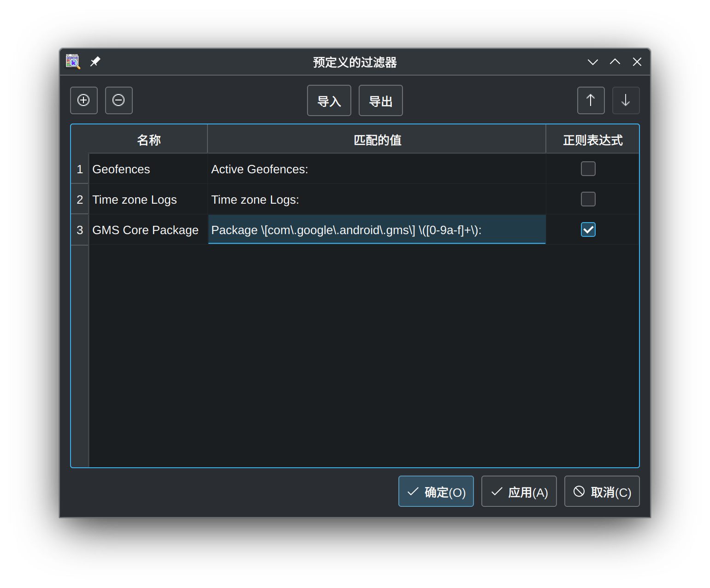
Task: Edit the Package regex value field
Action: (377, 229)
